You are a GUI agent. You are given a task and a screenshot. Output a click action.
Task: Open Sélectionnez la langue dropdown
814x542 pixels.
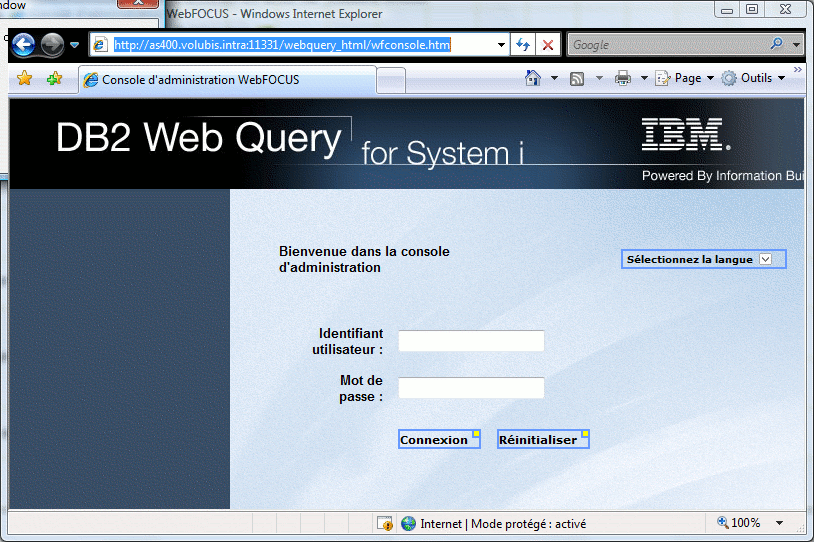(703, 259)
